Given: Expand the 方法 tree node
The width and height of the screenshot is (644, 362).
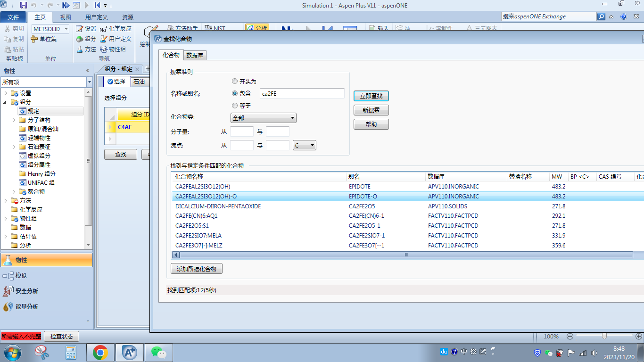Looking at the screenshot, I should coord(6,201).
